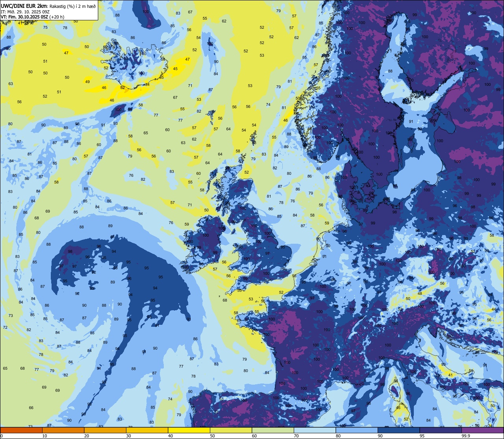504x439 pixels.
Task: Click the '99.9' legend scale label
Action: pyautogui.click(x=466, y=436)
